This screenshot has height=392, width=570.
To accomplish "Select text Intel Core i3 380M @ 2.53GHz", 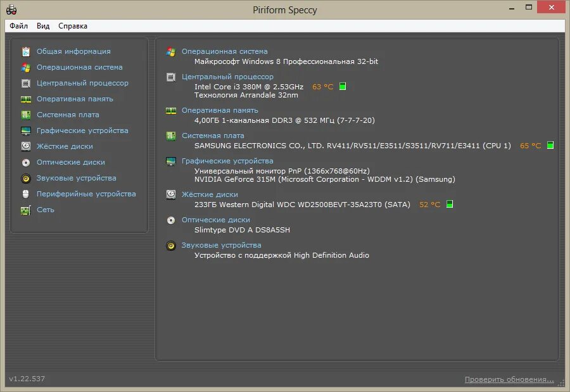I will (x=249, y=87).
